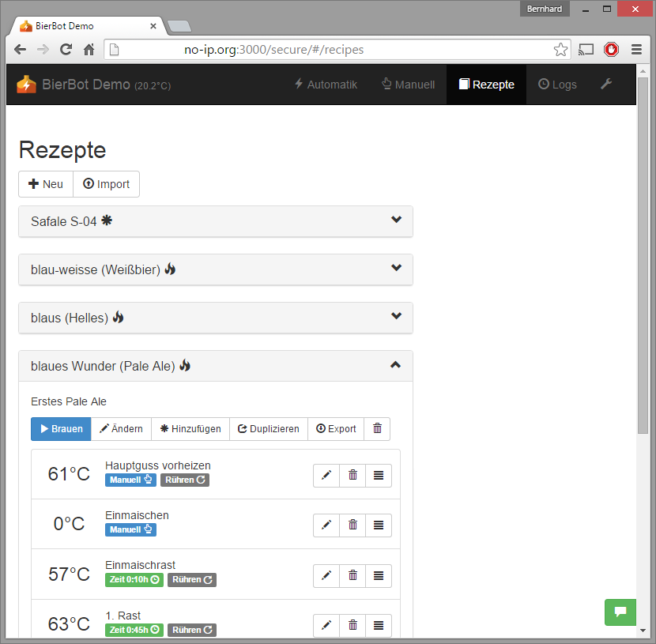Start brewing with the Brauen button
The height and width of the screenshot is (644, 656).
(x=61, y=429)
